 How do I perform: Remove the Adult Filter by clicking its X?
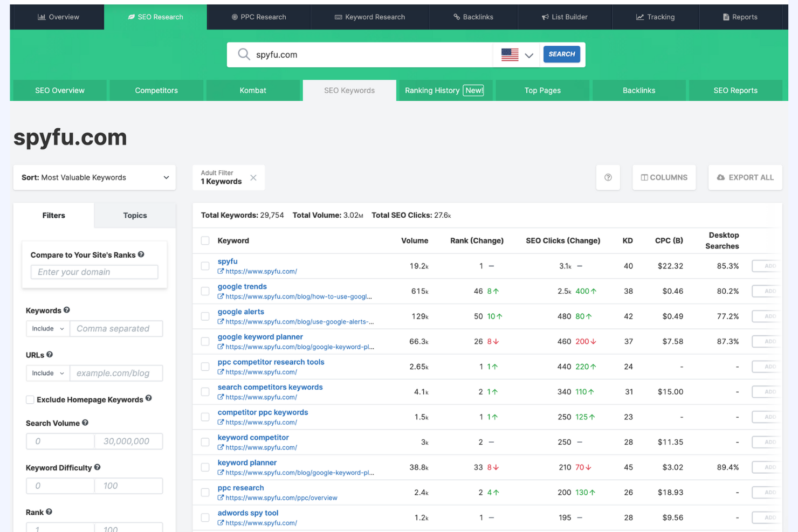coord(253,177)
